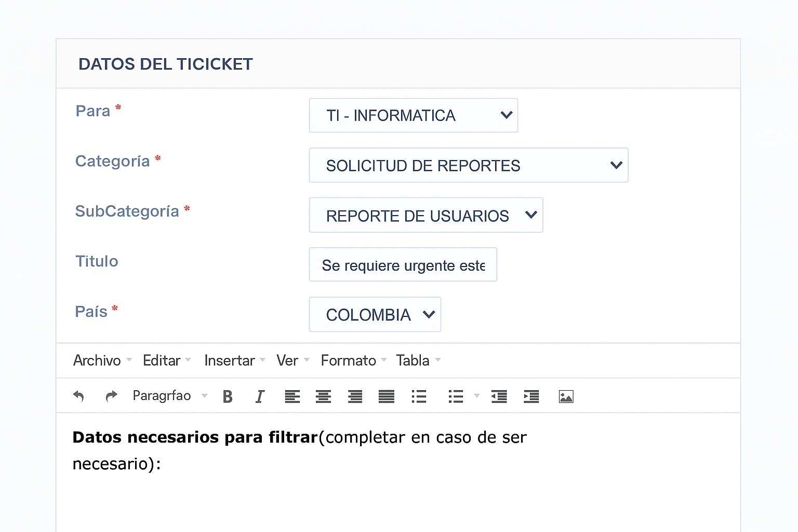The width and height of the screenshot is (798, 532).
Task: Open the Formato menu
Action: tap(348, 360)
